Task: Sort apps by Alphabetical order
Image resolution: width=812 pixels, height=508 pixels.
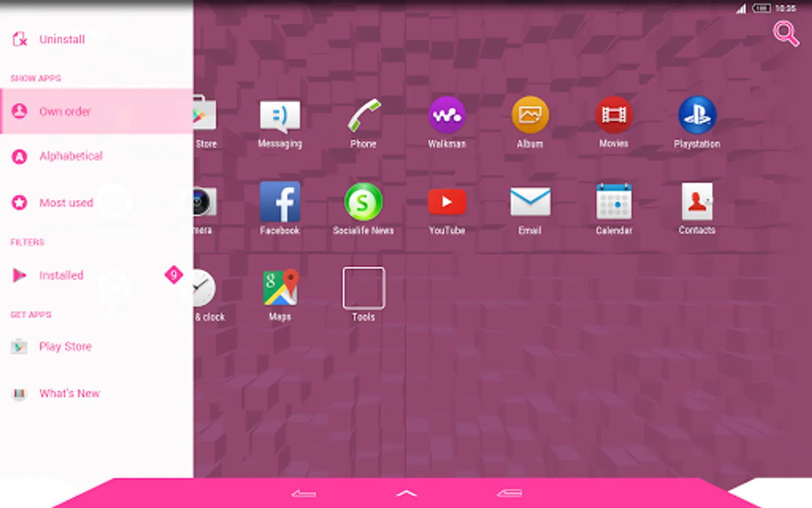Action: (96, 156)
